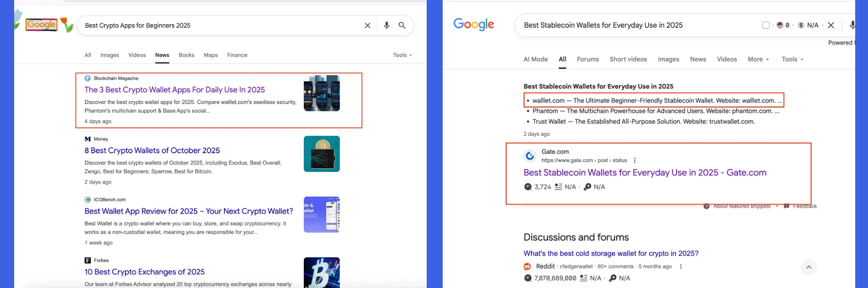Tick the checkbox in the right search bar
Screen dimensions: 868x288
(x=766, y=25)
